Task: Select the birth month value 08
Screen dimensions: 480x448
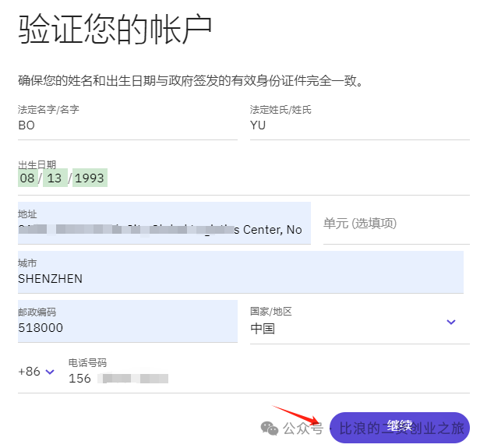Action: click(27, 178)
